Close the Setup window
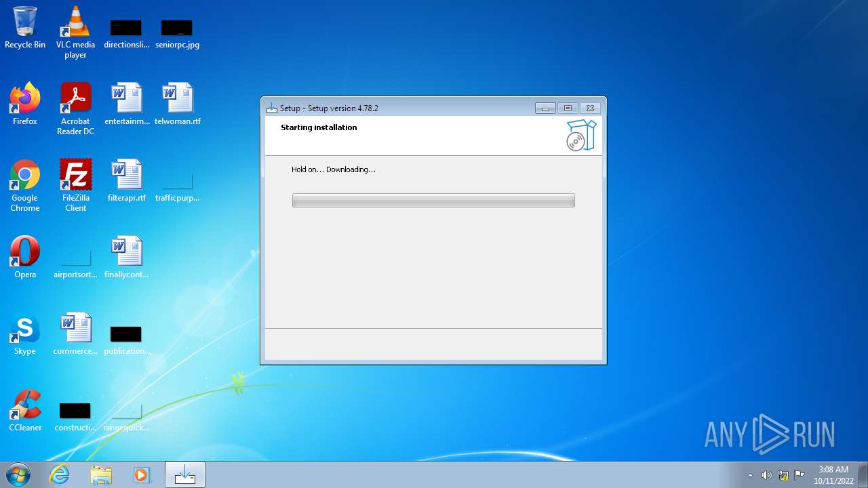This screenshot has height=488, width=868. [x=590, y=108]
